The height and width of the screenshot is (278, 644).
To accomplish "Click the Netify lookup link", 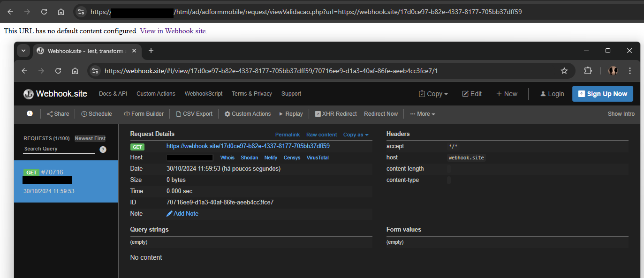I will point(271,158).
